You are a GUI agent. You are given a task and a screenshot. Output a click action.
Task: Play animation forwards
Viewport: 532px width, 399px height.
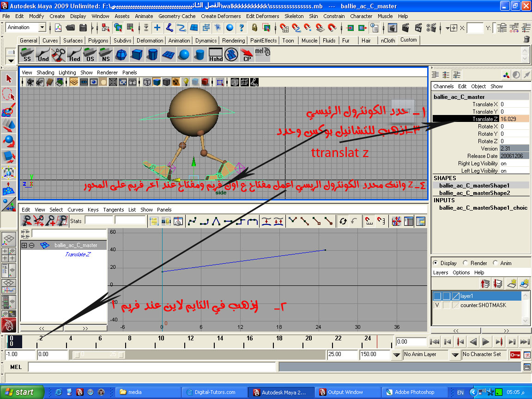[x=485, y=341]
